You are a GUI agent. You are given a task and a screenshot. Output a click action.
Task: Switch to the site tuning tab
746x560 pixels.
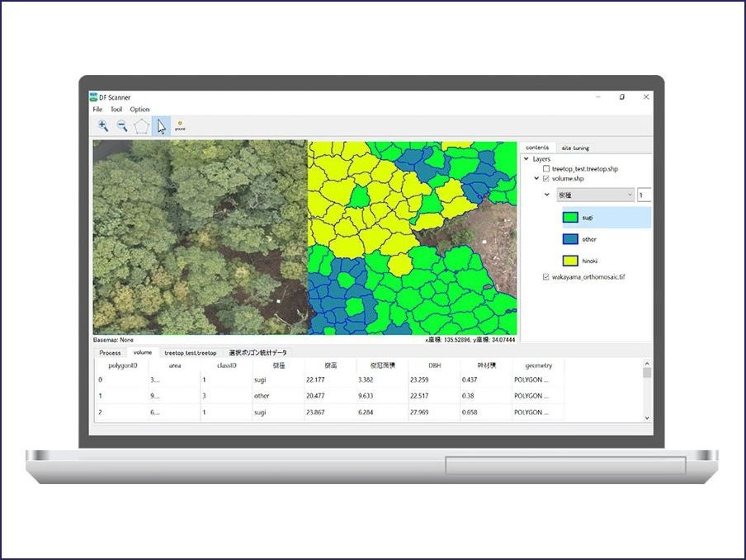pos(575,148)
